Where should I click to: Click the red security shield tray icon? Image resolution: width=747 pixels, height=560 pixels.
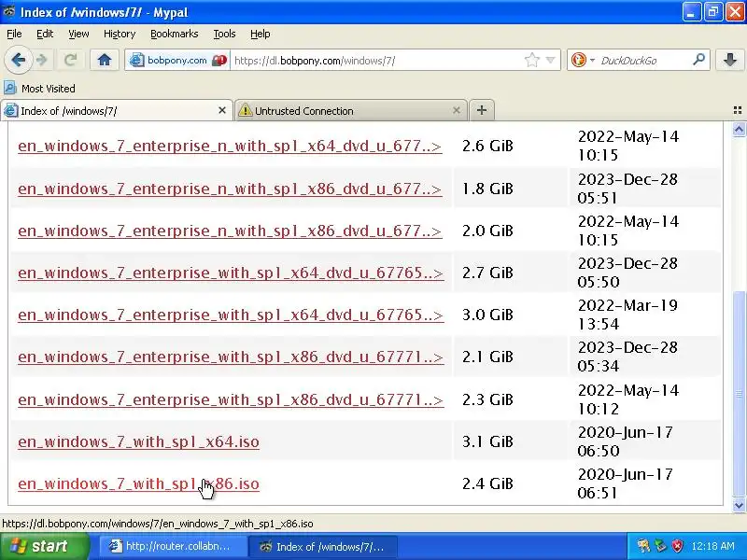pyautogui.click(x=677, y=546)
